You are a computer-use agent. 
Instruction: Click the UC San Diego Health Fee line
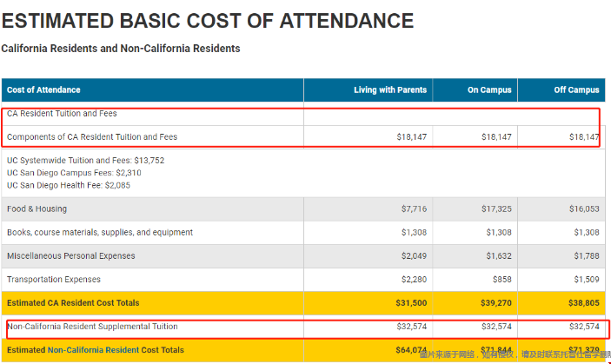[x=69, y=185]
